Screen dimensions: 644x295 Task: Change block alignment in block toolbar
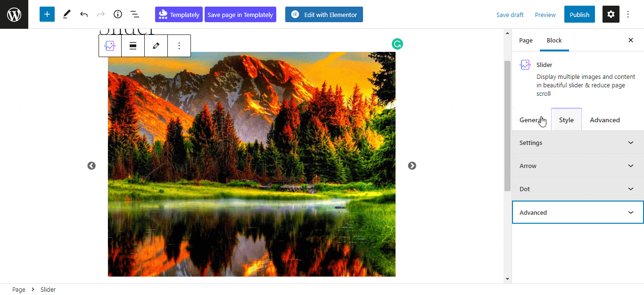tap(133, 46)
